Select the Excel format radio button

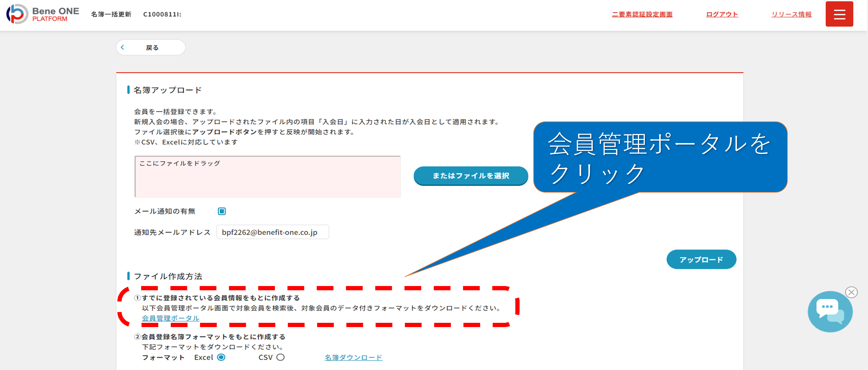click(221, 357)
